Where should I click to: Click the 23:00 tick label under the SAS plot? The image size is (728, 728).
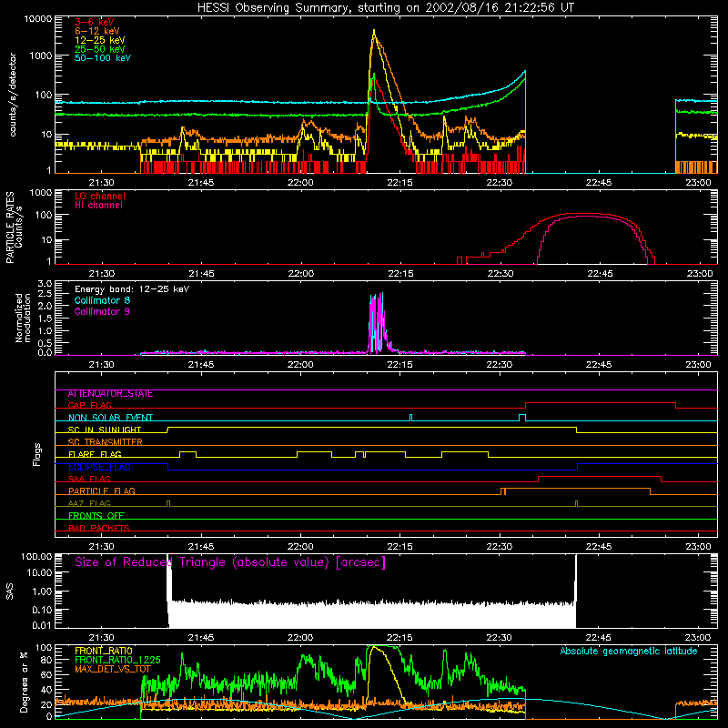[x=698, y=638]
